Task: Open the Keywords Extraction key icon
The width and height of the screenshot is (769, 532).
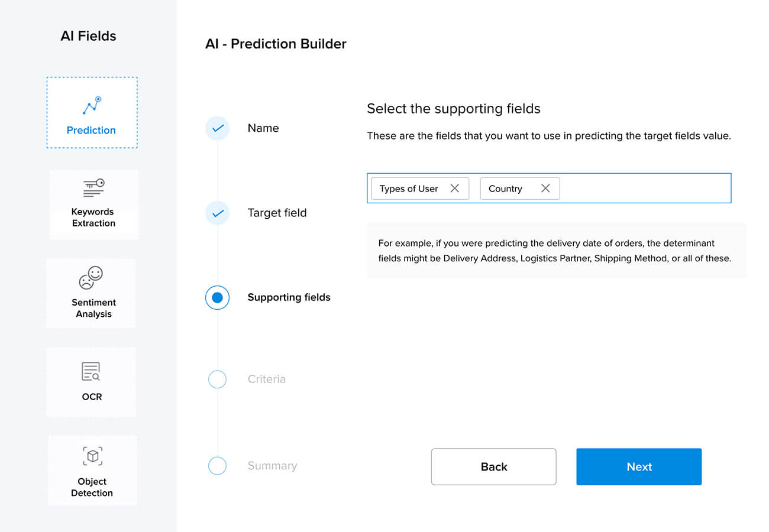Action: pyautogui.click(x=93, y=188)
